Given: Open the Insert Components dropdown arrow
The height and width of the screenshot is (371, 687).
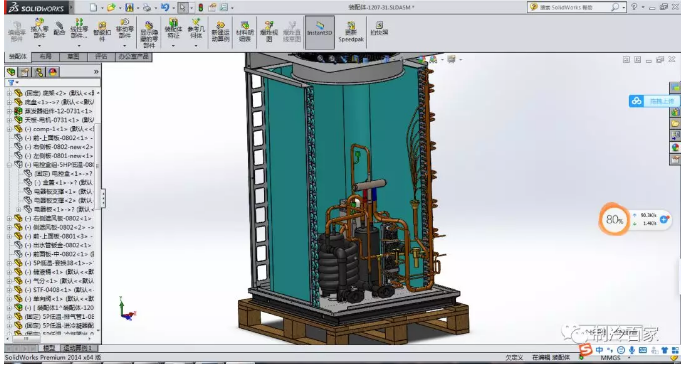Looking at the screenshot, I should tap(39, 46).
